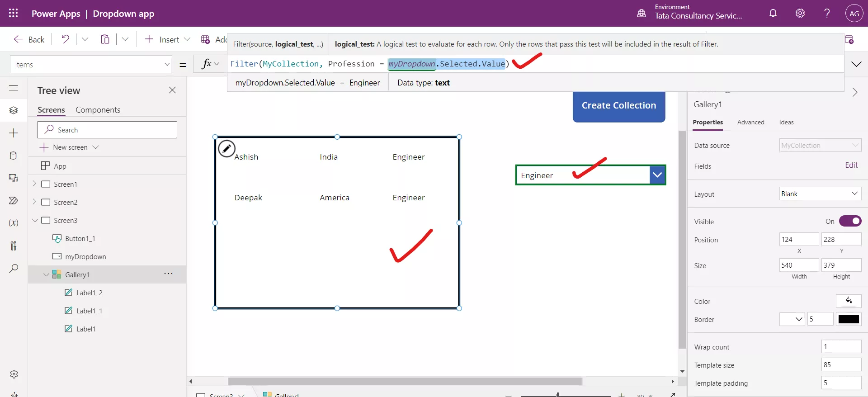Expand the Screen2 tree node
868x397 pixels.
point(34,202)
